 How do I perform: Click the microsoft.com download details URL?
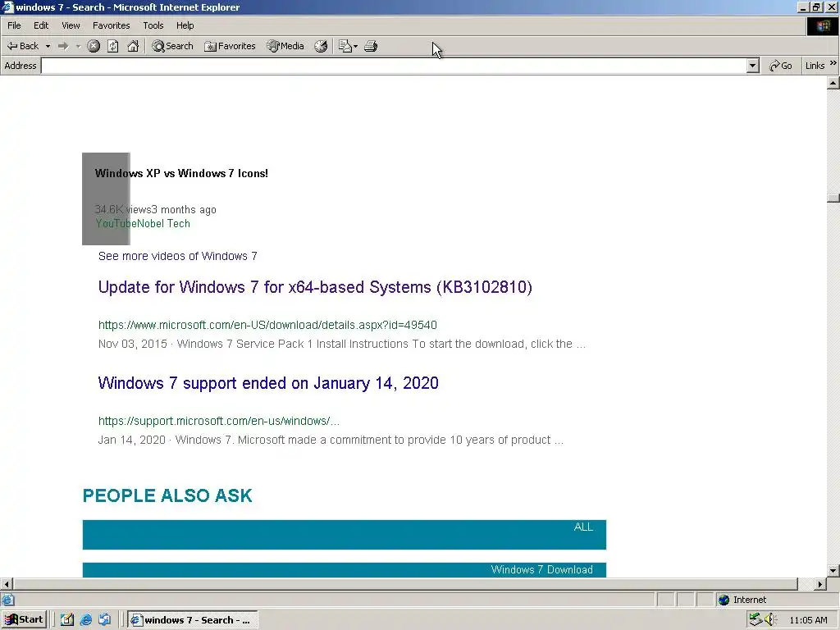pos(268,325)
